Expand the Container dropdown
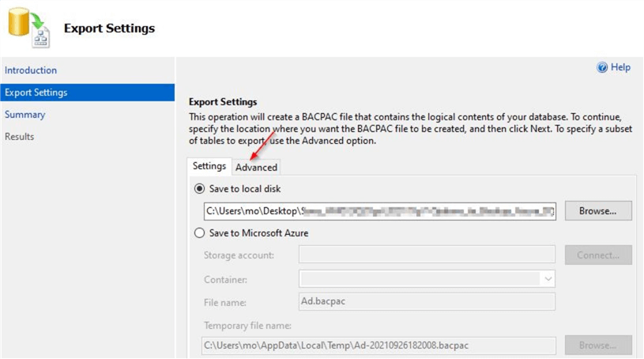Screen dimensions: 644x359 547,279
